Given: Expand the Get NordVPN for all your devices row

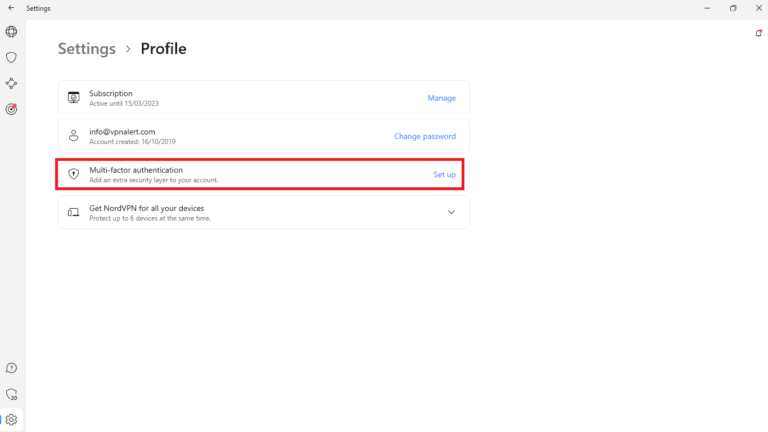Looking at the screenshot, I should pyautogui.click(x=250, y=212).
